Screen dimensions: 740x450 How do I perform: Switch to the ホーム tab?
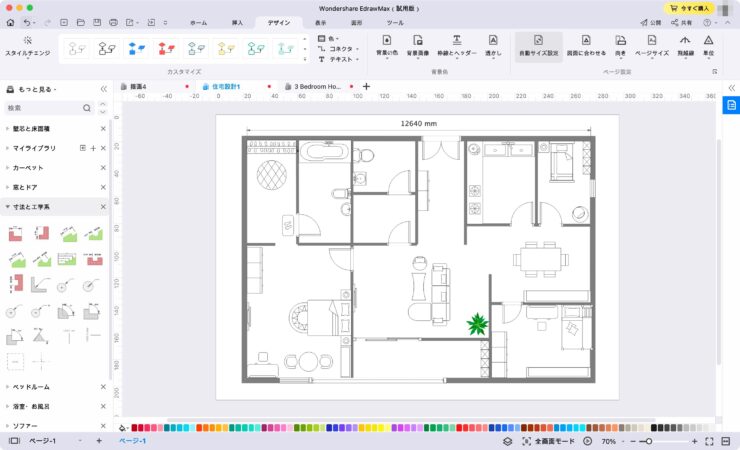click(198, 23)
